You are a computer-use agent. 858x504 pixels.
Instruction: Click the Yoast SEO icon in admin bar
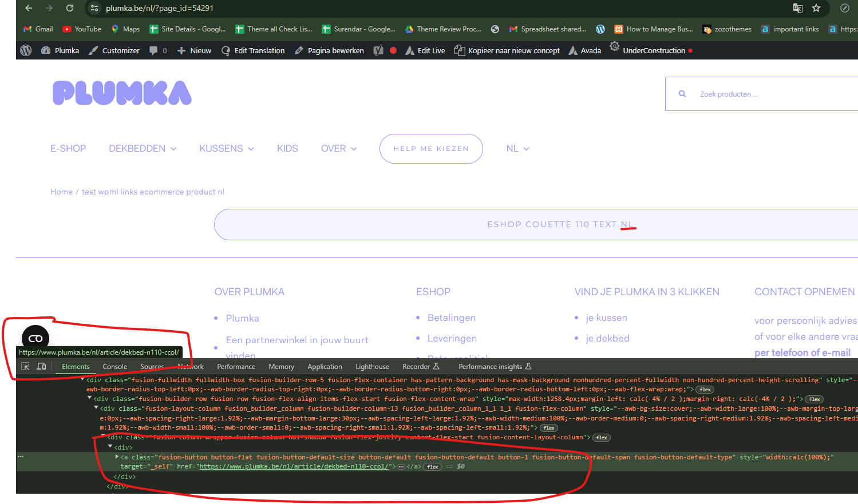point(378,50)
